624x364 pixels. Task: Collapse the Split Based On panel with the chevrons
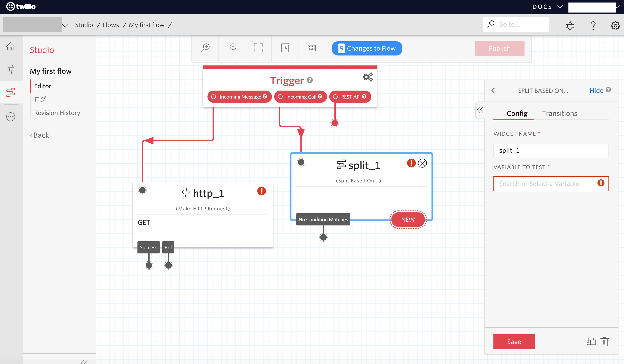point(480,110)
